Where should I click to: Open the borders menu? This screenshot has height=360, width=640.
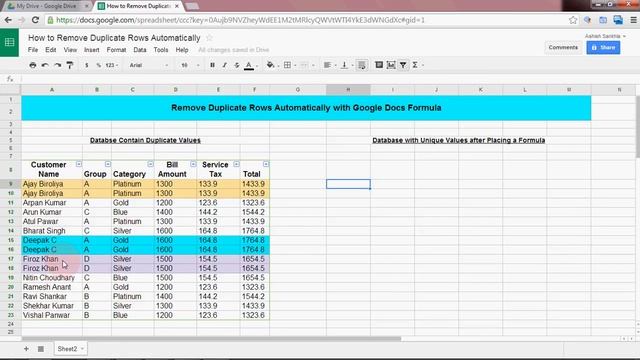pyautogui.click(x=289, y=65)
